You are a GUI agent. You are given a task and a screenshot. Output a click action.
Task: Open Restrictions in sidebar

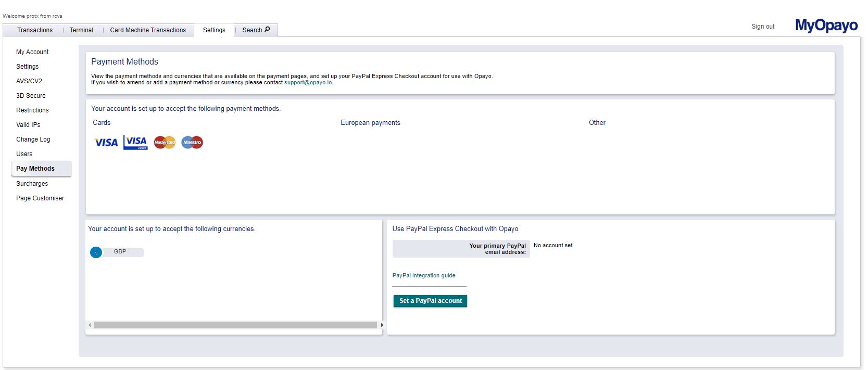[32, 110]
